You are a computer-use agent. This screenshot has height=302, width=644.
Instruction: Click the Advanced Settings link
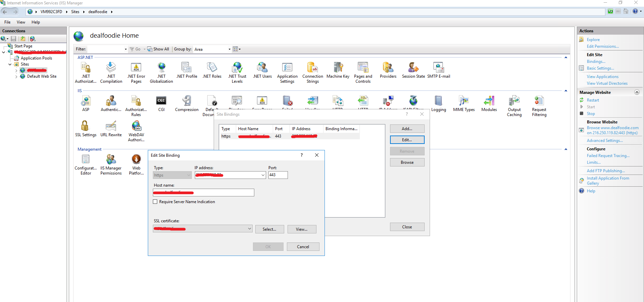(x=604, y=141)
